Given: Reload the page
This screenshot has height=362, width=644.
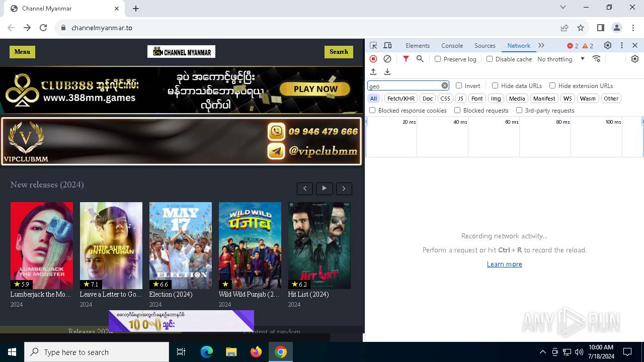Looking at the screenshot, I should [x=43, y=28].
